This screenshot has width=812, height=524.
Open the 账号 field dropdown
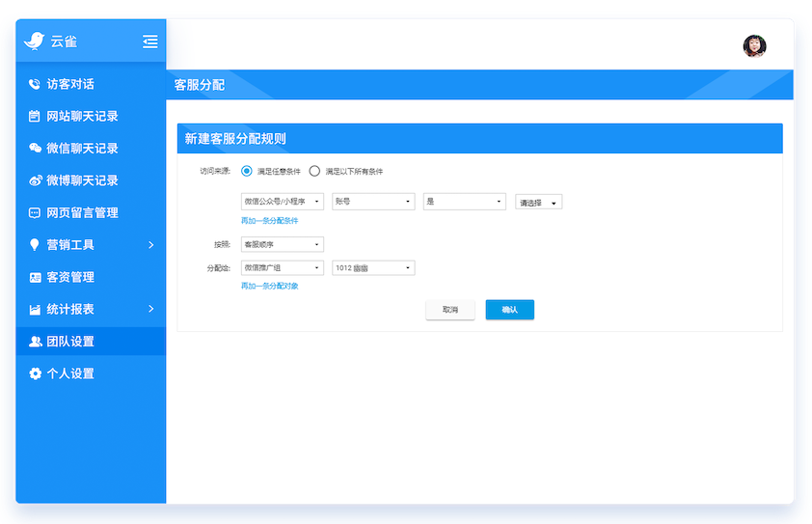click(x=373, y=201)
